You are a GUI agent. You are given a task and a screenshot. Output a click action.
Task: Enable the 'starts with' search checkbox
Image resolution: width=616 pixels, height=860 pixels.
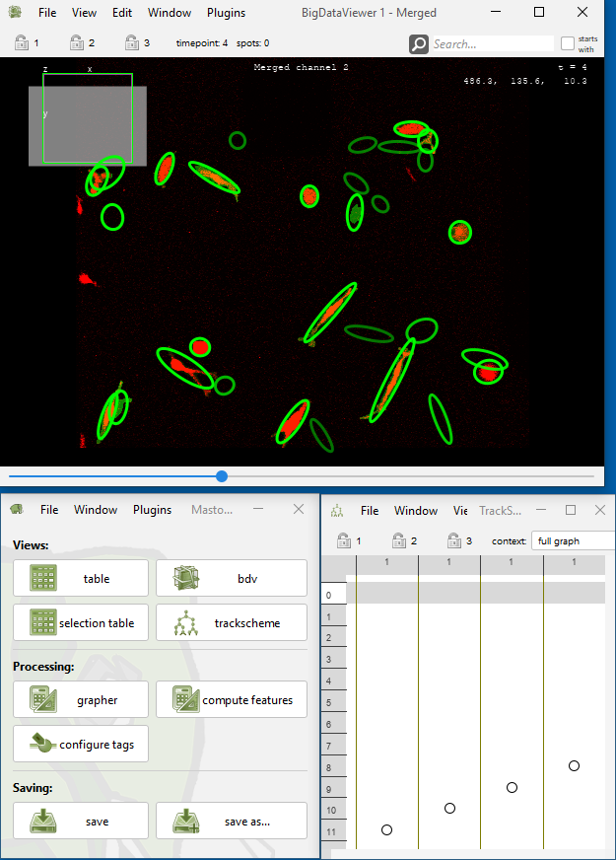[568, 43]
